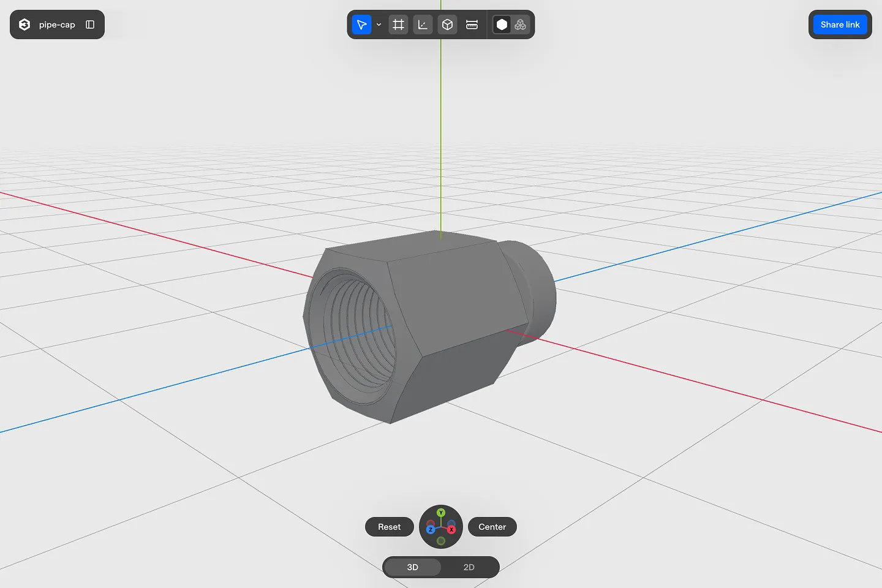Viewport: 882px width, 588px height.
Task: Align view to negative X axis on gizmo
Action: tap(431, 524)
